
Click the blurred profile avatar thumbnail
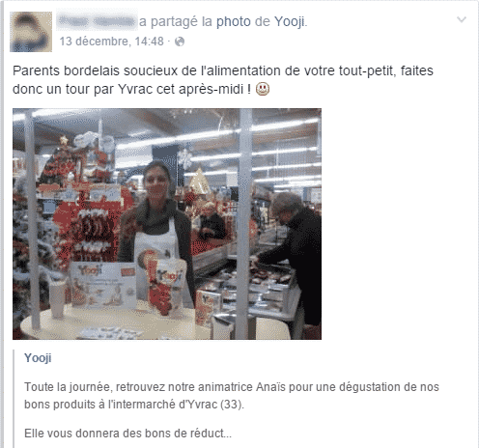31,32
